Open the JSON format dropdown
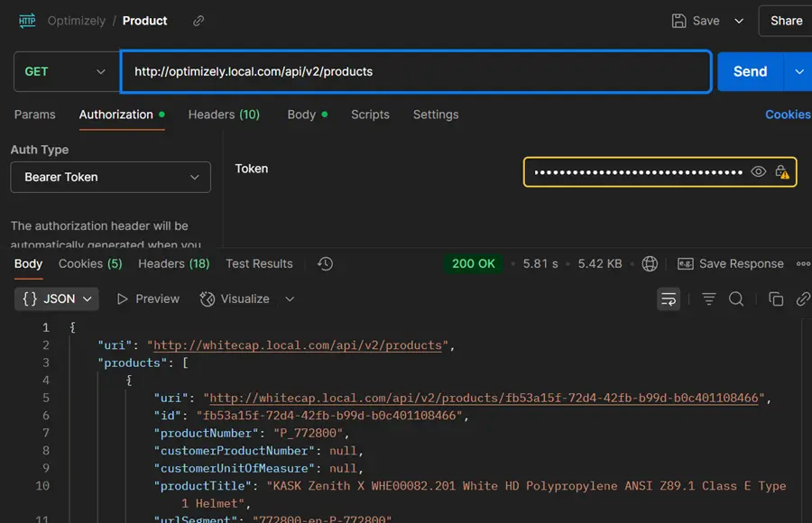This screenshot has width=812, height=523. 57,298
